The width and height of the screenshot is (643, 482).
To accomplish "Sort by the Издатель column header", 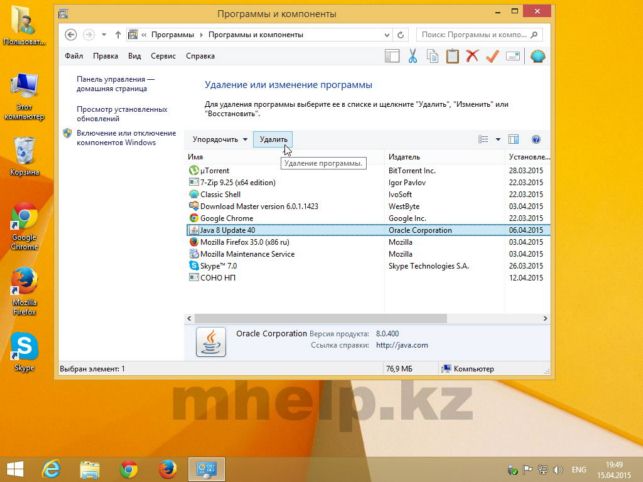I will [404, 157].
